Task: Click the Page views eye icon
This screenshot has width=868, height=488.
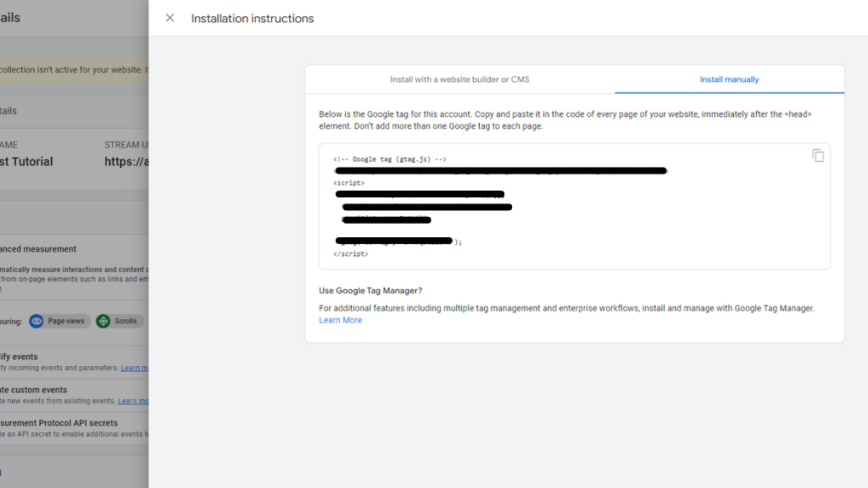Action: point(36,321)
